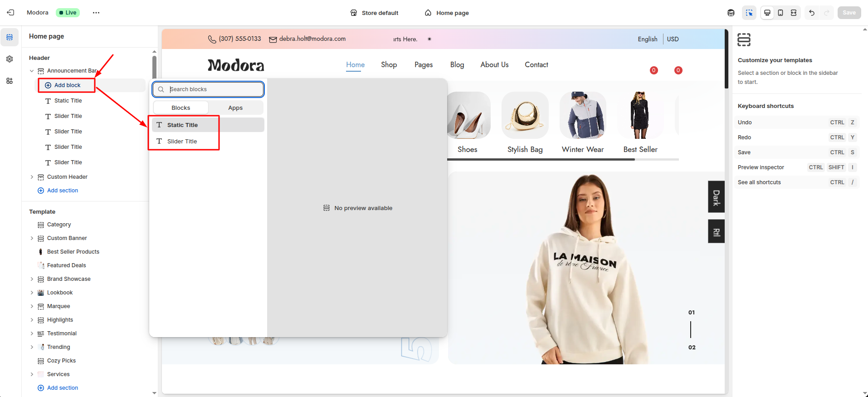Click the Search blocks input field
The image size is (868, 397).
(x=208, y=89)
